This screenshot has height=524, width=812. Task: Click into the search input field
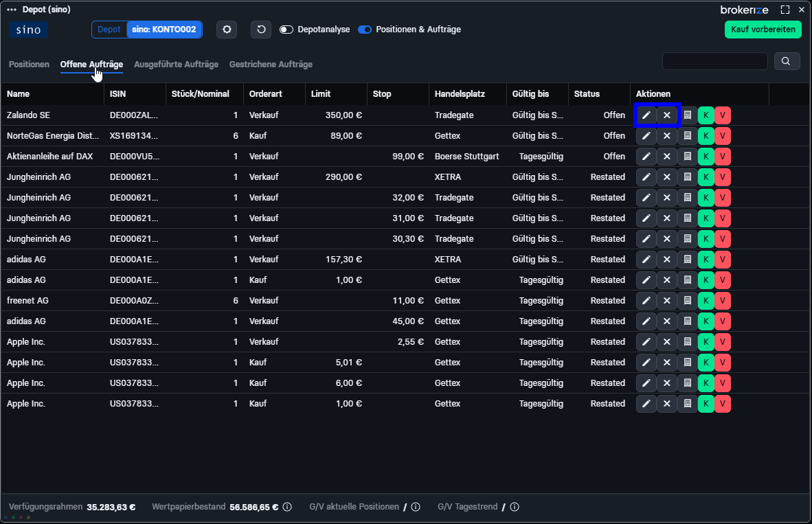click(714, 61)
